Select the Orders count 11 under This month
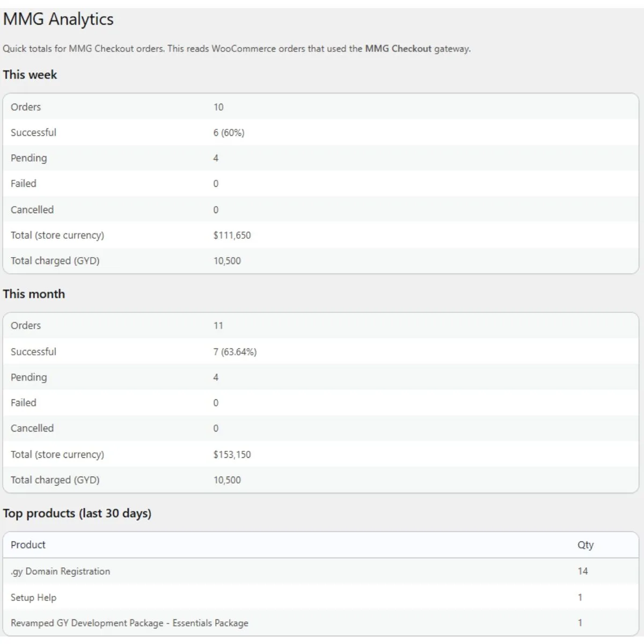This screenshot has height=644, width=644. pyautogui.click(x=218, y=326)
